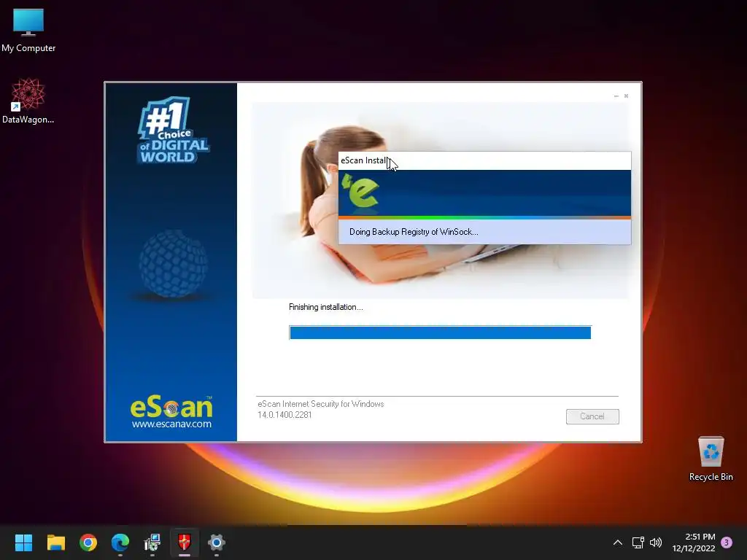
Task: Click the eScan Install popup title
Action: point(365,160)
